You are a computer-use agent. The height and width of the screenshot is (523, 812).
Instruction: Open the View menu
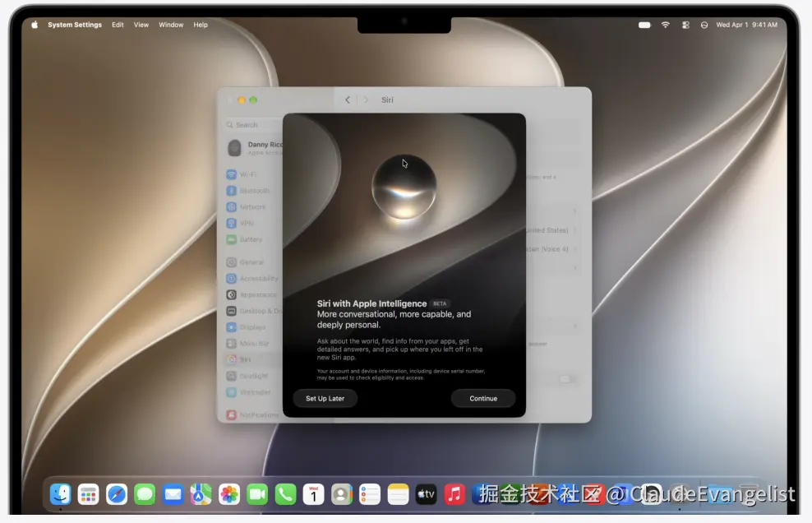tap(141, 25)
